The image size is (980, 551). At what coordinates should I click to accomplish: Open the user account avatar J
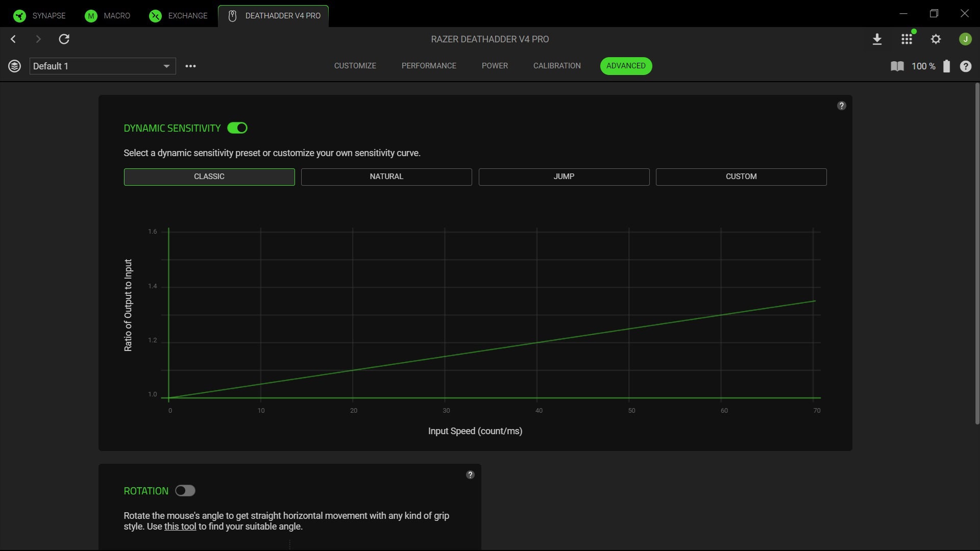pos(965,39)
